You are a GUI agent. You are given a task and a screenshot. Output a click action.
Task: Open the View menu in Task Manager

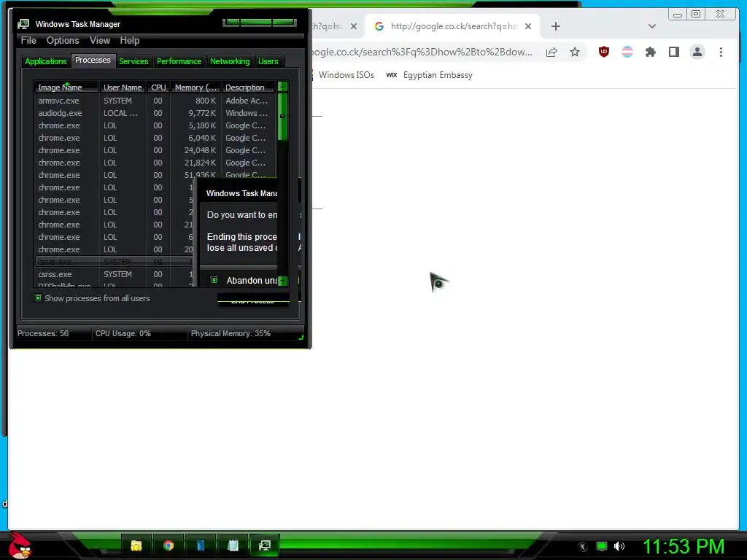tap(100, 41)
